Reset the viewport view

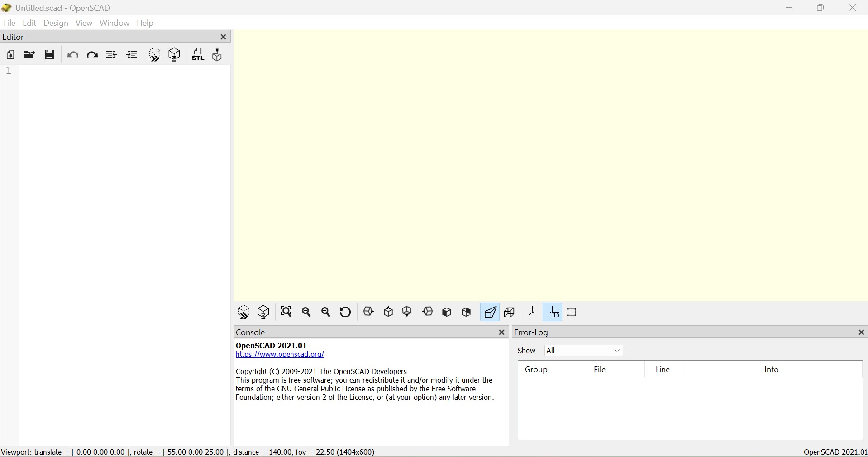[346, 312]
